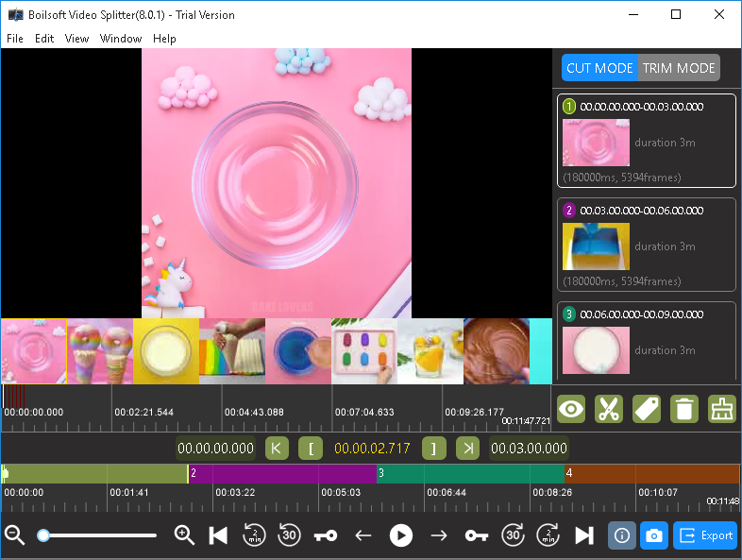
Task: Click the purple segment 2 on timeline
Action: (282, 473)
